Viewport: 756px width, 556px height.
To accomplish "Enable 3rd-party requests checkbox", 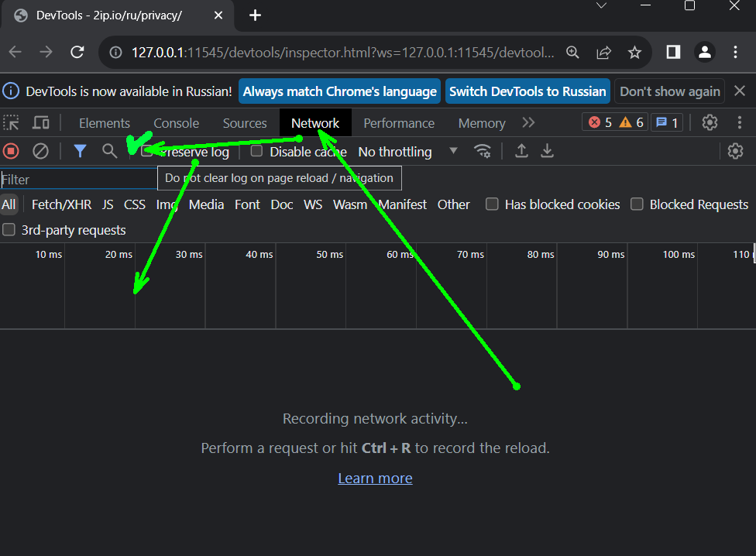I will coord(9,230).
